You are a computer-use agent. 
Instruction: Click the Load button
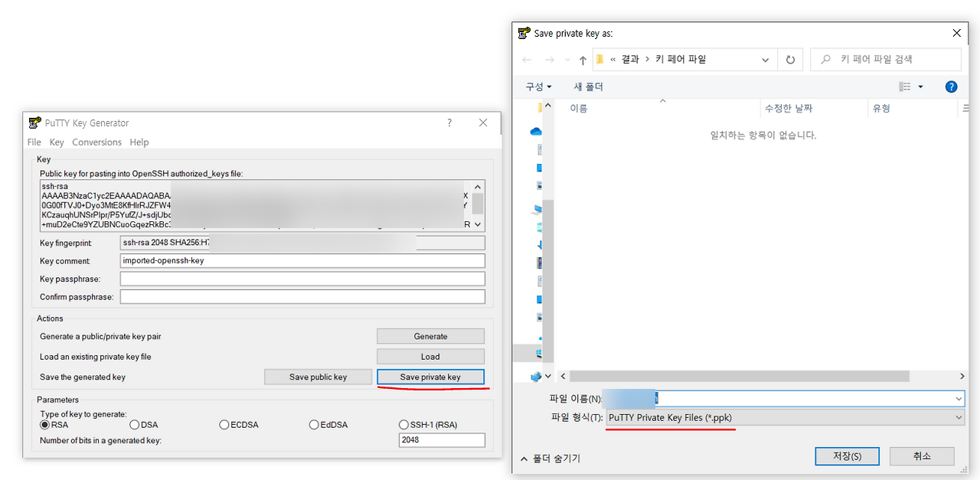pos(430,356)
